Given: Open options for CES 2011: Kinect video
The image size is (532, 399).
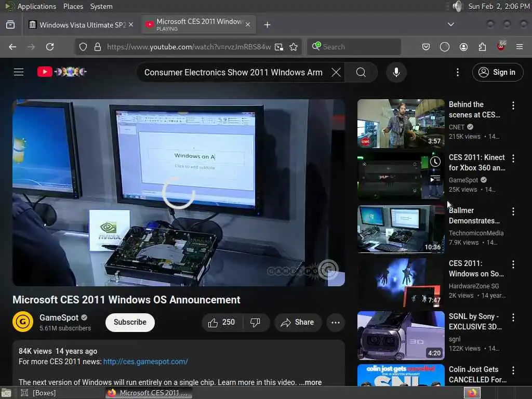Looking at the screenshot, I should coord(513,158).
